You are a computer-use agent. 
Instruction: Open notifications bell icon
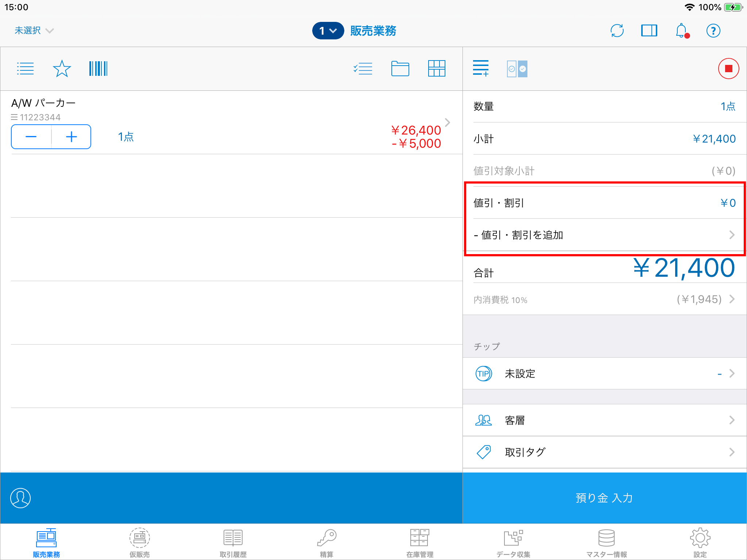pyautogui.click(x=681, y=31)
